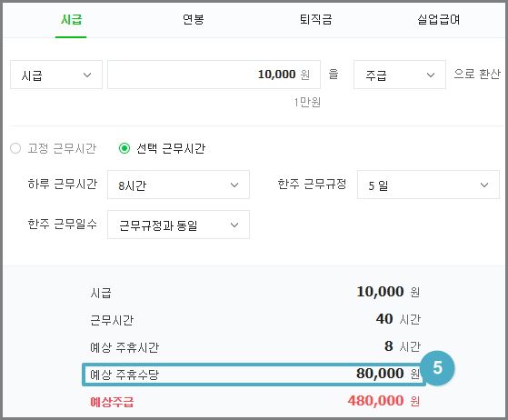Click the chevron arrow in the 시급 selector
Screen dimensions: 508x420
click(x=87, y=75)
